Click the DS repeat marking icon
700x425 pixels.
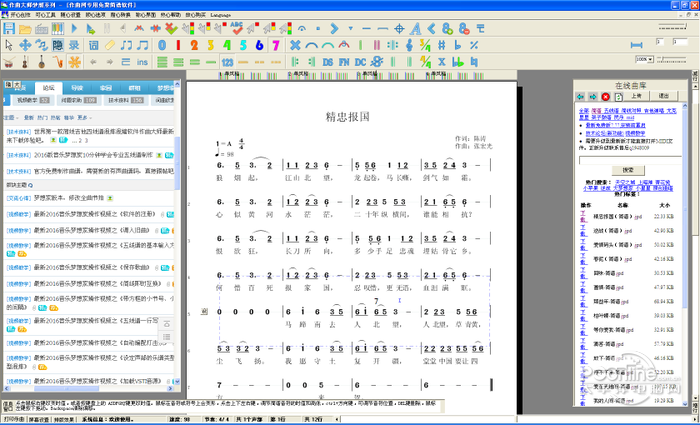[328, 62]
